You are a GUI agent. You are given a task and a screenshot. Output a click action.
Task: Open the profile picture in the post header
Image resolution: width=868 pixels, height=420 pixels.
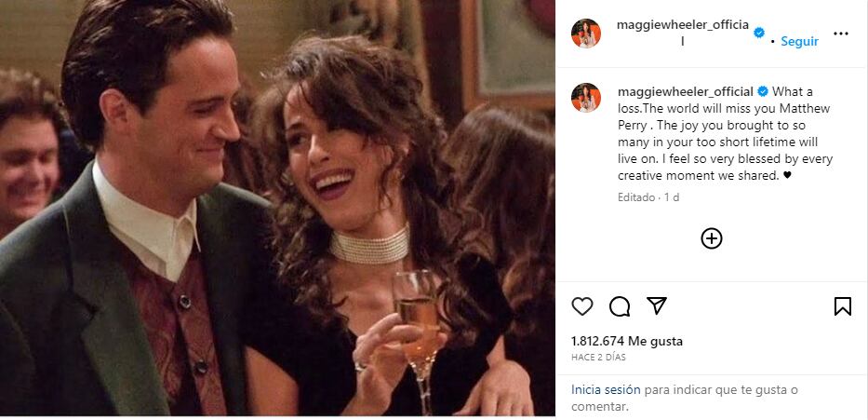(586, 33)
